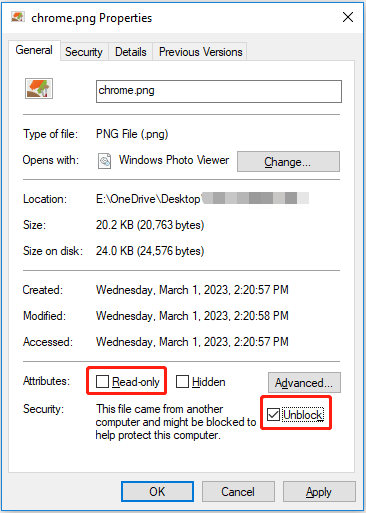Open the Advanced... attributes dialog
The image size is (366, 513).
(304, 383)
